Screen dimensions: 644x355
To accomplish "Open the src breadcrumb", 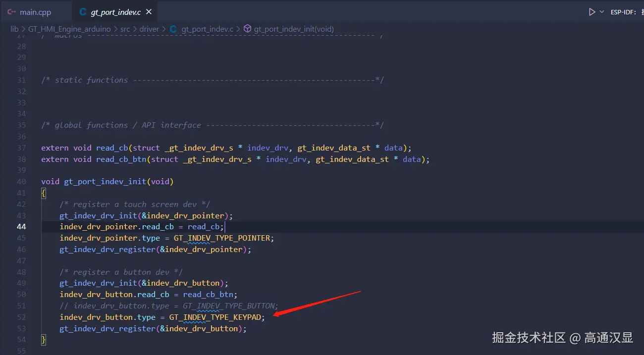I will pos(125,29).
